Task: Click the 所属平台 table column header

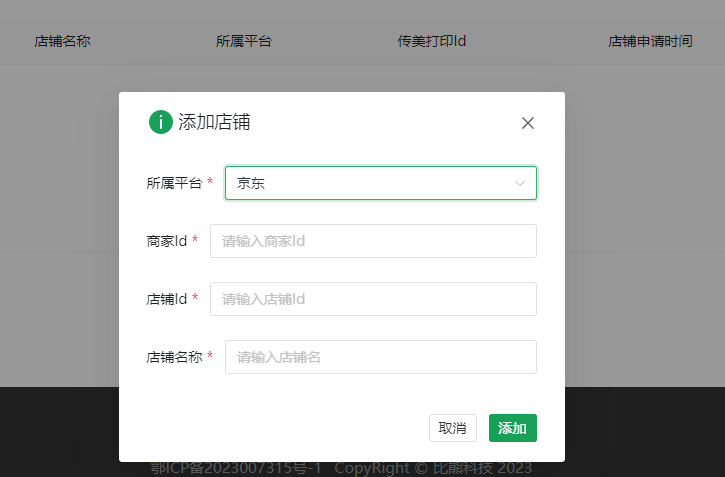Action: pyautogui.click(x=244, y=41)
